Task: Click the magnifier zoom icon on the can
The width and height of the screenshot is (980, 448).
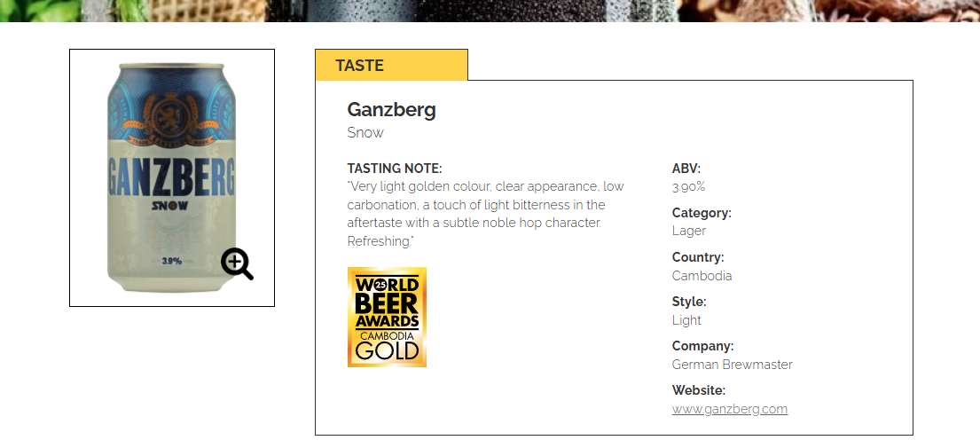Action: (x=237, y=263)
